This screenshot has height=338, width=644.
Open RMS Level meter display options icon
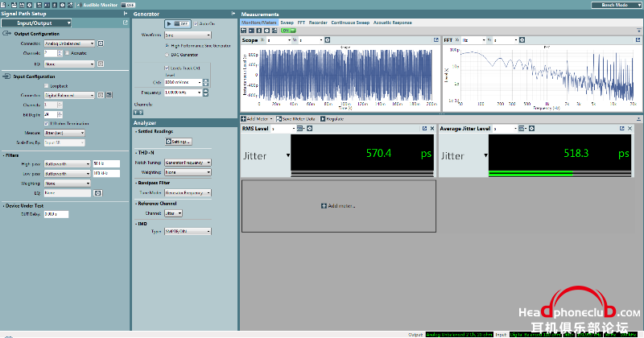tap(300, 129)
